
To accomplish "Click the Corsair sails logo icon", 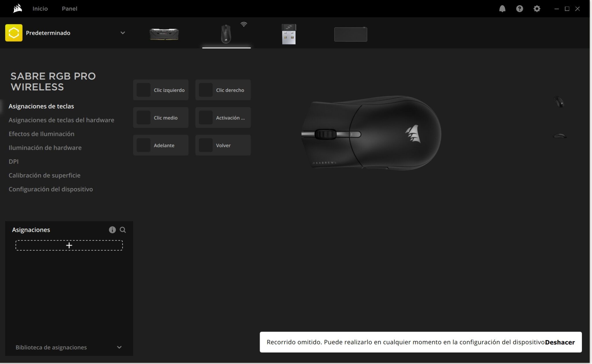I will [17, 8].
